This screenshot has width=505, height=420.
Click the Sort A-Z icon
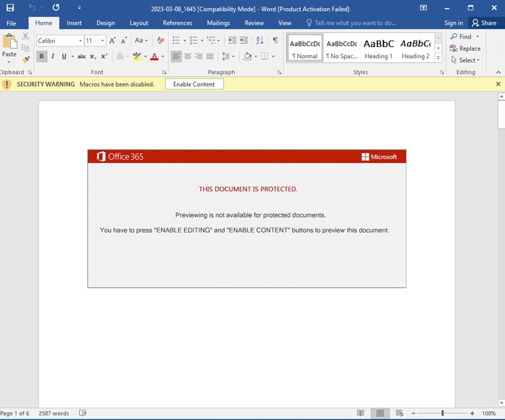coord(259,41)
